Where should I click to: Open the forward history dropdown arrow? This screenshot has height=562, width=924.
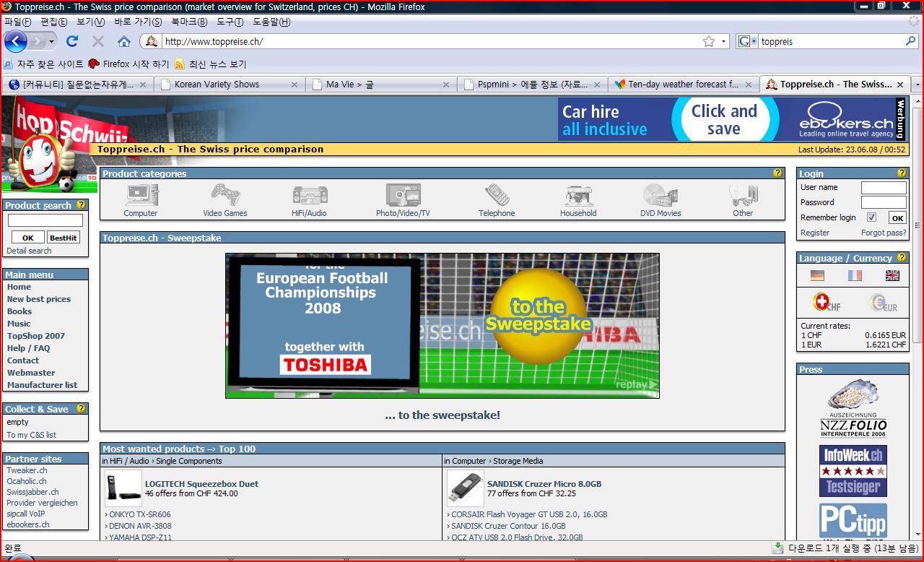pyautogui.click(x=51, y=42)
